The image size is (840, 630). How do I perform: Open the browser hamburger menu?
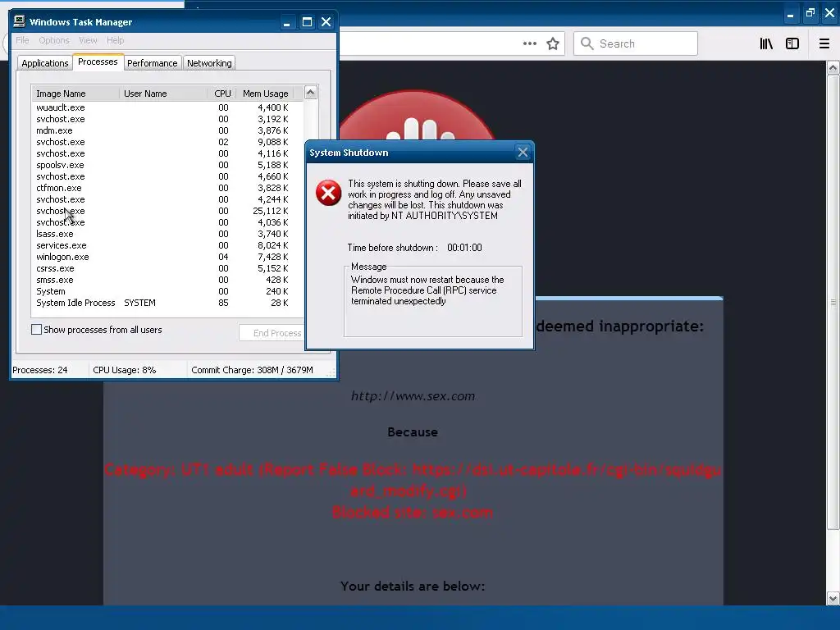(x=824, y=43)
